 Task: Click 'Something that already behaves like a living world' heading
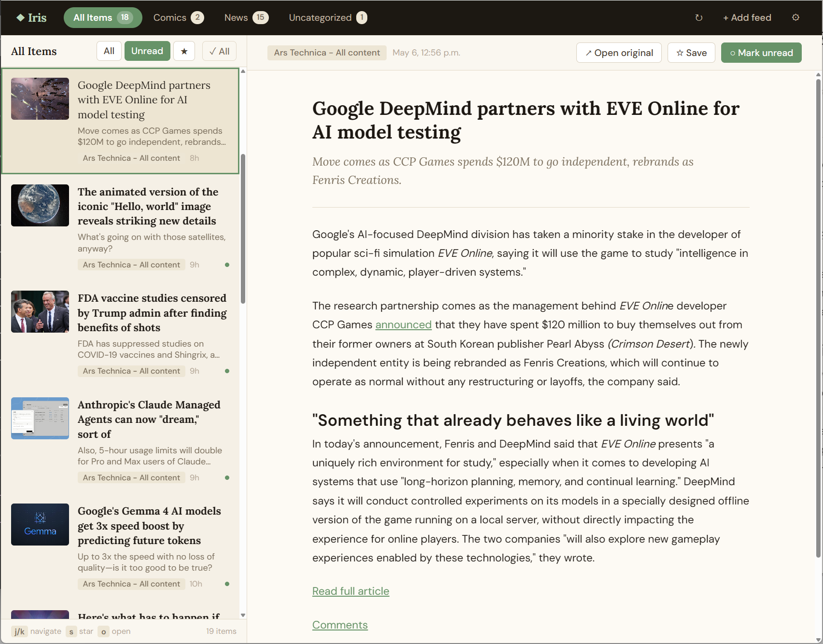(513, 420)
